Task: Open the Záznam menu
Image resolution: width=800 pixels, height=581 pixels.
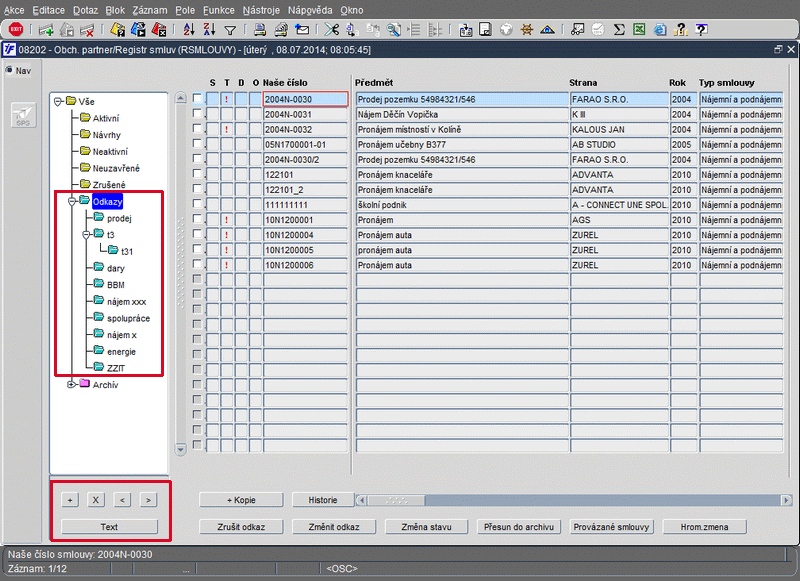Action: tap(149, 10)
